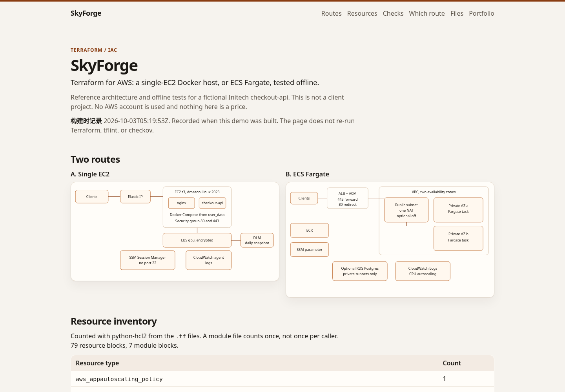Jump to Files section link
Image resolution: width=565 pixels, height=392 pixels.
tap(457, 13)
